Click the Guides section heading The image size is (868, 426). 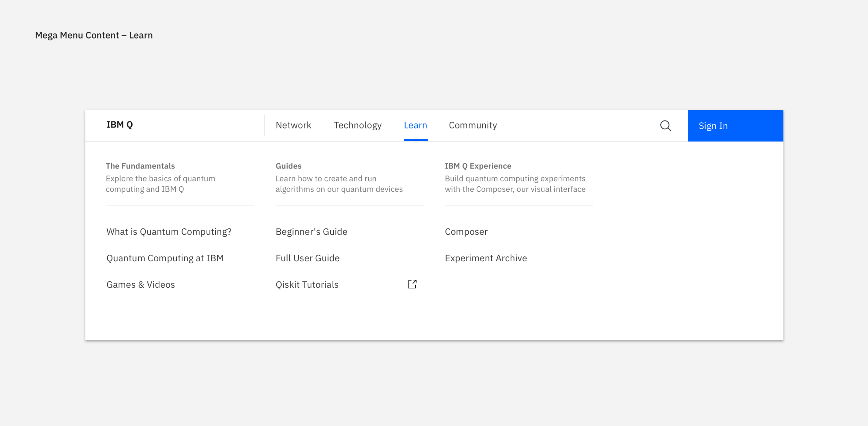pyautogui.click(x=288, y=166)
